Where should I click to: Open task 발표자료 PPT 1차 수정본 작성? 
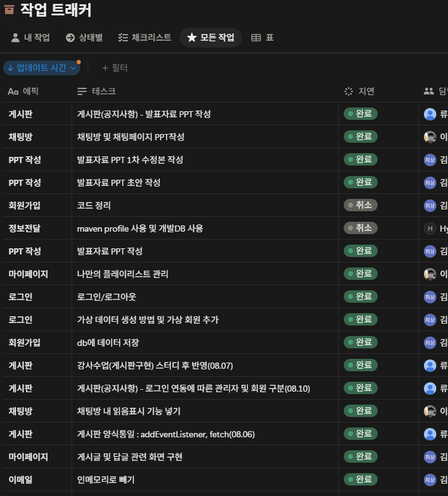[x=130, y=160]
